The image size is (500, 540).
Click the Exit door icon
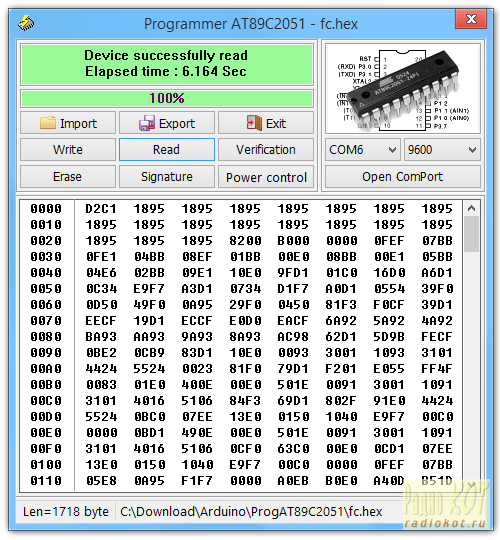coord(254,123)
